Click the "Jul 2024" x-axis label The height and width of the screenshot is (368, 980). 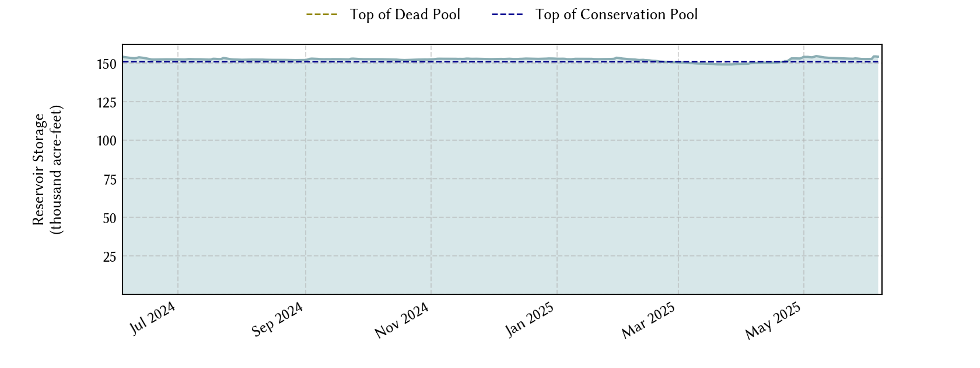point(153,318)
